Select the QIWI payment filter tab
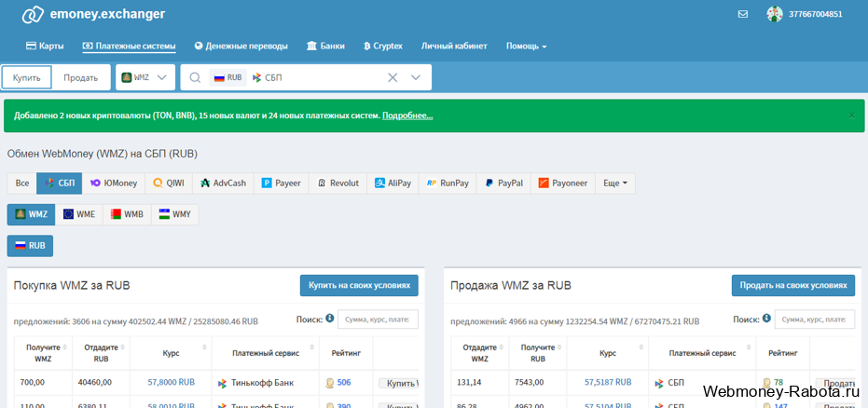This screenshot has width=868, height=408. point(169,183)
